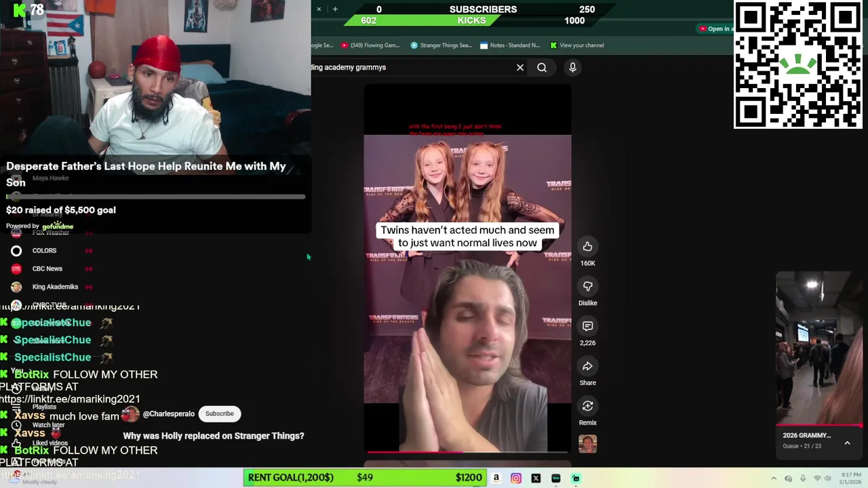Click the CBC News channel logo icon
Image resolution: width=868 pixels, height=488 pixels.
click(16, 269)
